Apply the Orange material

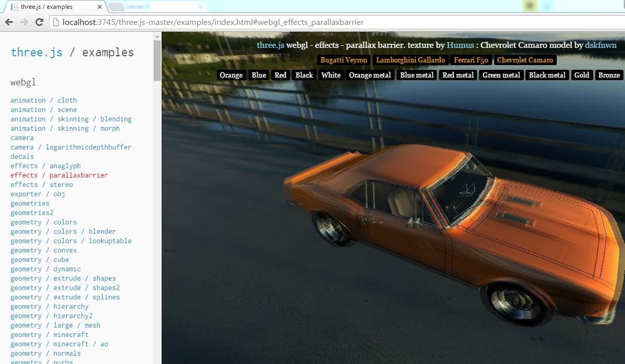[x=231, y=75]
